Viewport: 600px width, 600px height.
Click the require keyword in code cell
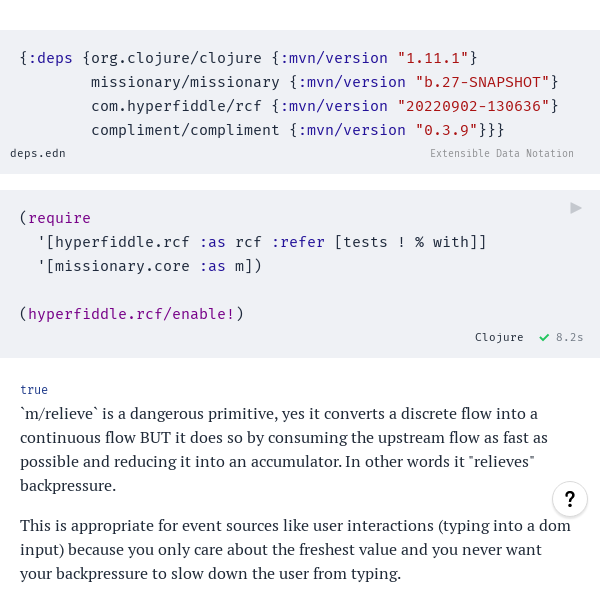(x=59, y=218)
